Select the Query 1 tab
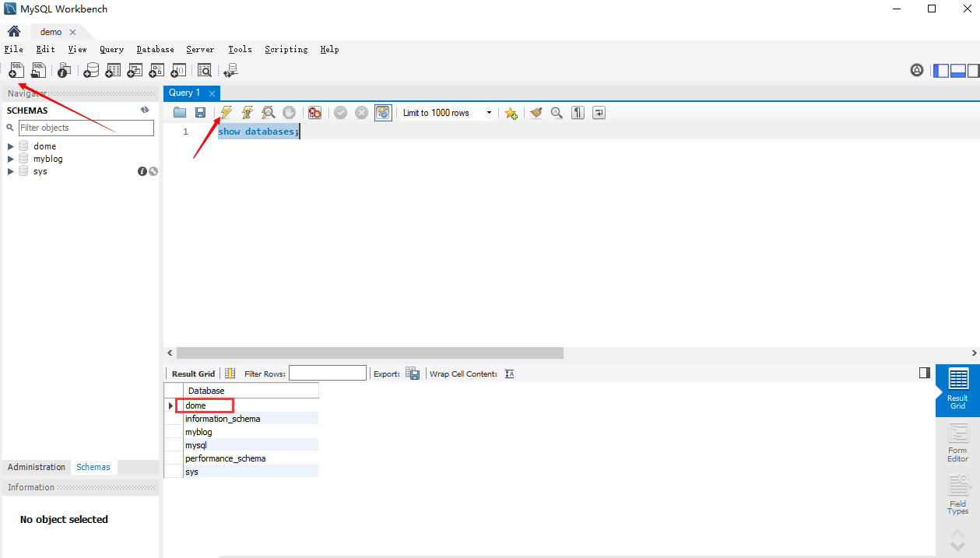 pyautogui.click(x=184, y=93)
